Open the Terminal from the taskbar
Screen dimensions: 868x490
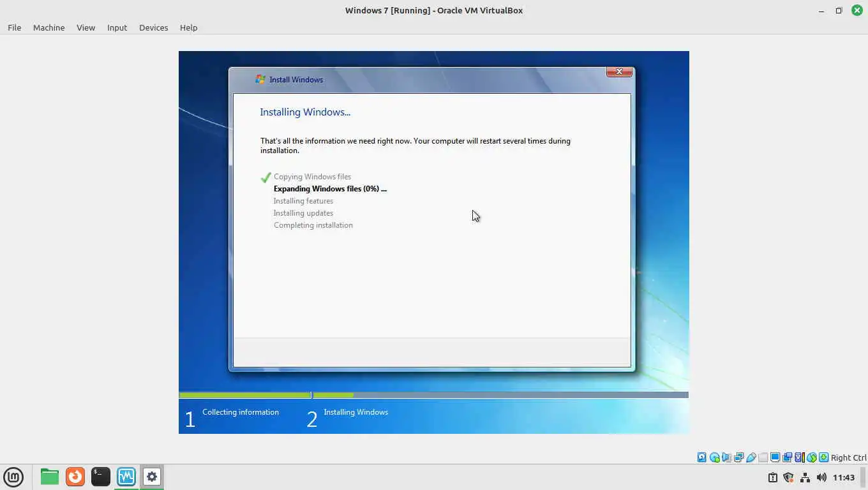pyautogui.click(x=101, y=477)
